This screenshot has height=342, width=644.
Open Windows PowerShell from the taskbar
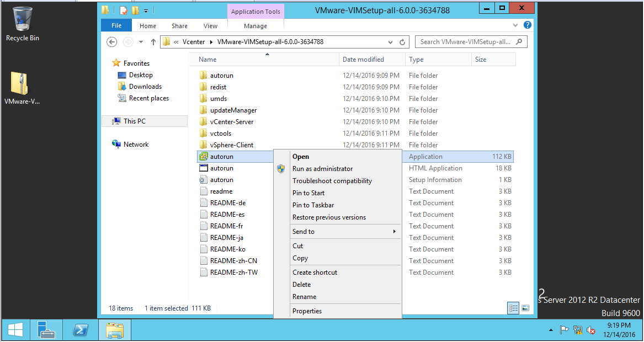point(81,330)
